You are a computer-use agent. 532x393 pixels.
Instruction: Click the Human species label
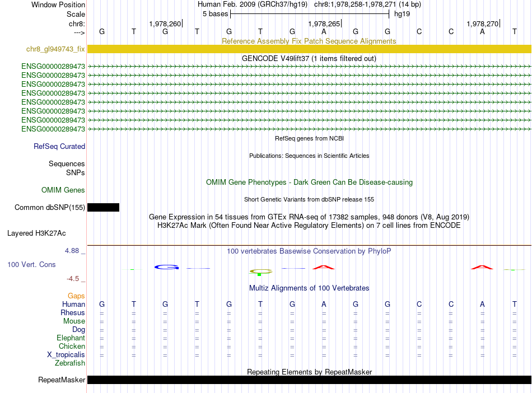point(73,304)
